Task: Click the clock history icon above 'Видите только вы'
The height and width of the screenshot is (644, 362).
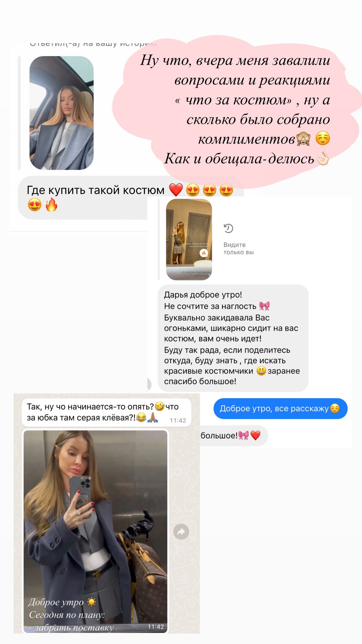Action: 228,228
